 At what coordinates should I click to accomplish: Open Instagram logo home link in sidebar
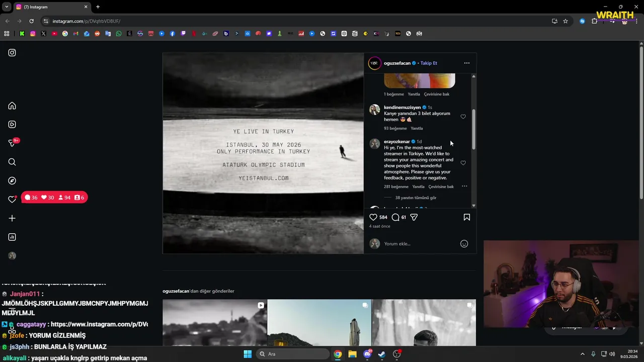coord(12,52)
